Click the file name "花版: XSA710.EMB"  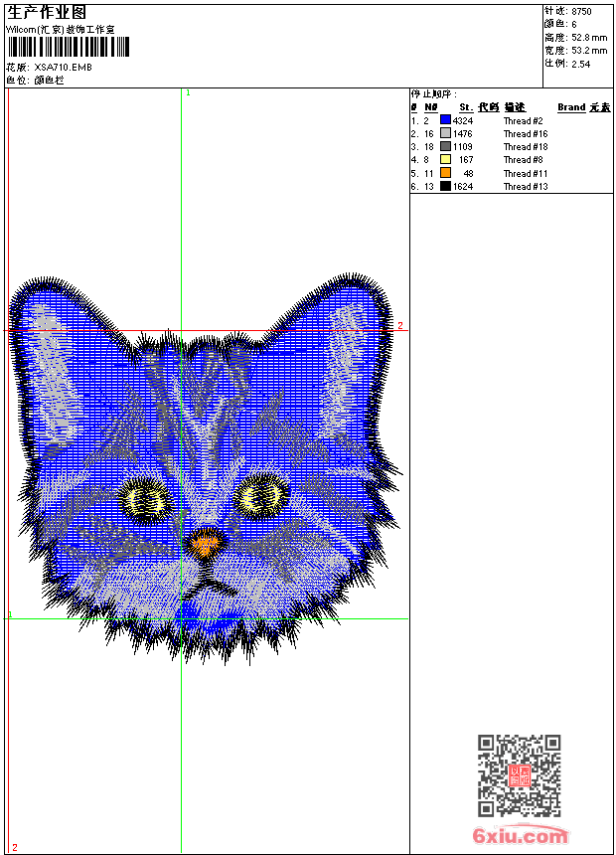point(49,68)
